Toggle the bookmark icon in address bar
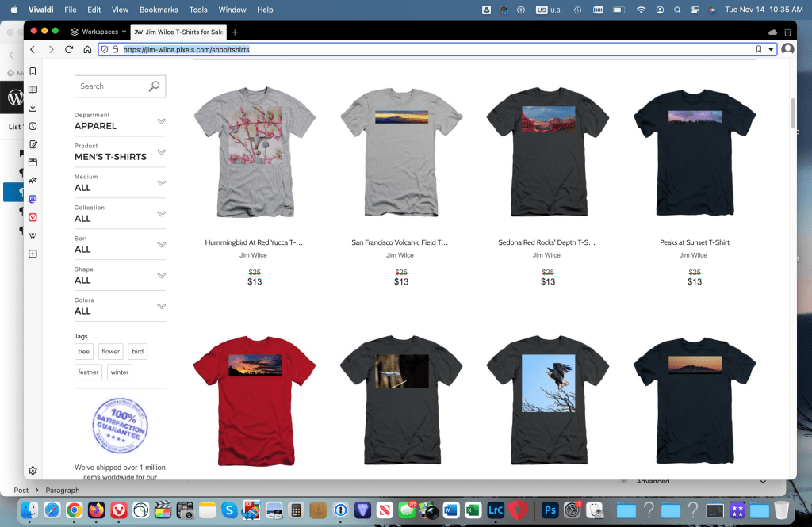The image size is (812, 527). point(759,49)
